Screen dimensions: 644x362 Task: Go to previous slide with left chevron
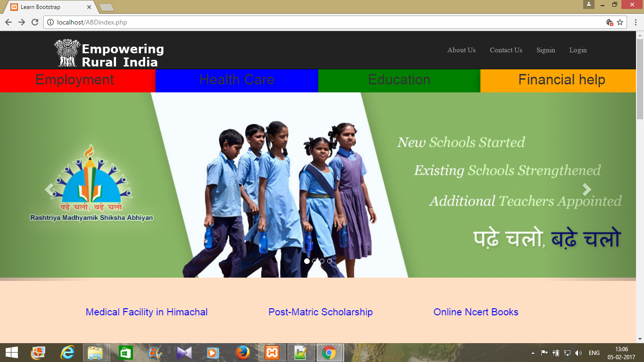pyautogui.click(x=49, y=189)
